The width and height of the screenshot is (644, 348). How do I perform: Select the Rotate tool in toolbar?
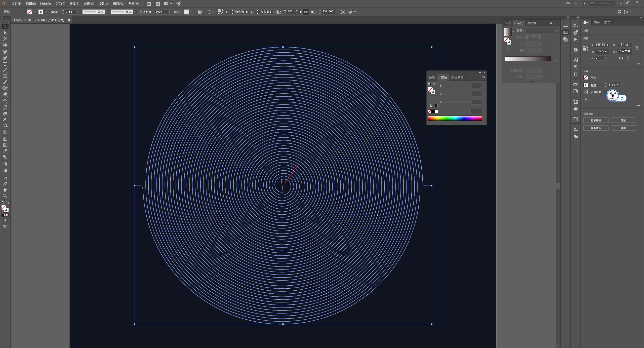pos(6,101)
